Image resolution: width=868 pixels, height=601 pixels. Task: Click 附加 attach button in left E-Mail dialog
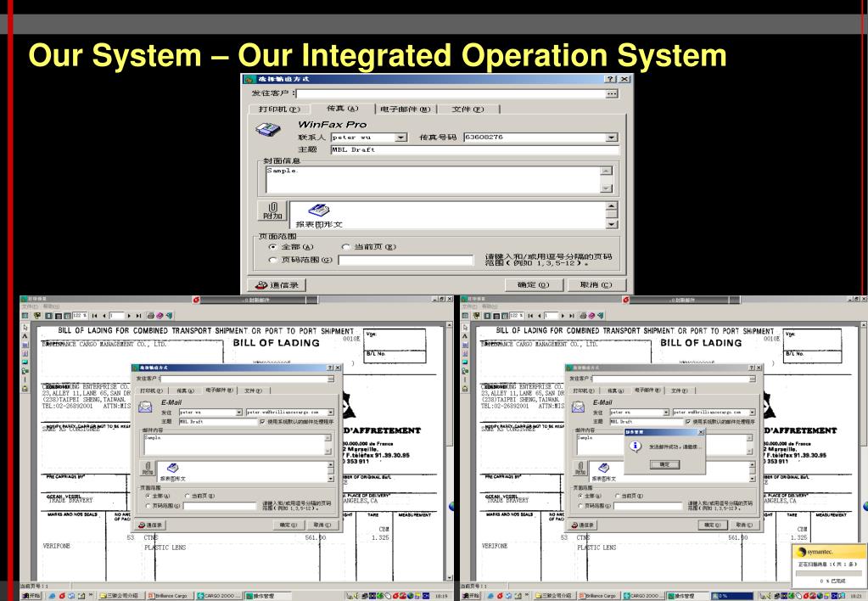tap(148, 469)
